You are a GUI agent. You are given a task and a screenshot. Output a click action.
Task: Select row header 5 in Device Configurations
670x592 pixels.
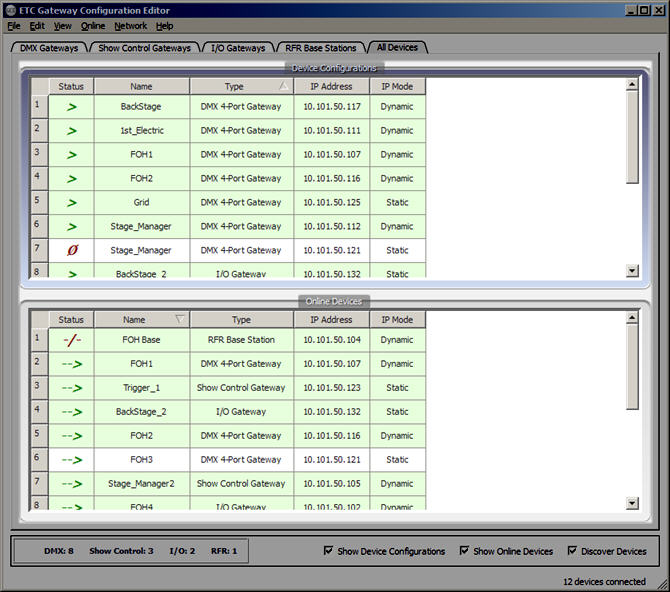tap(40, 202)
